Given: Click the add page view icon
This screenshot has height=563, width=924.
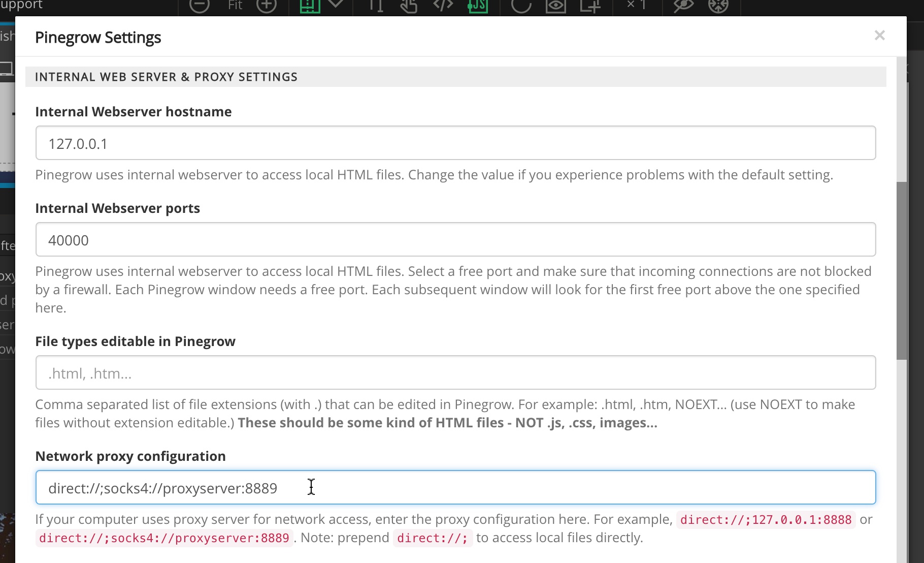Looking at the screenshot, I should click(590, 5).
